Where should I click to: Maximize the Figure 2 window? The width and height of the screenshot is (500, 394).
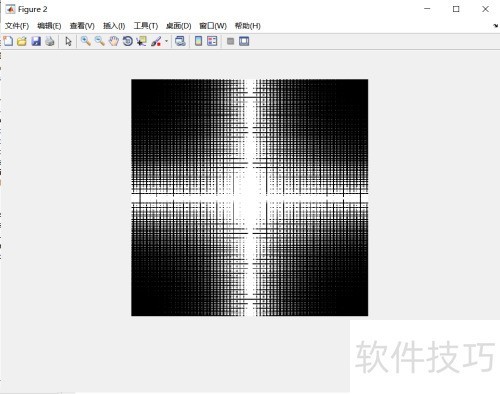coord(456,9)
